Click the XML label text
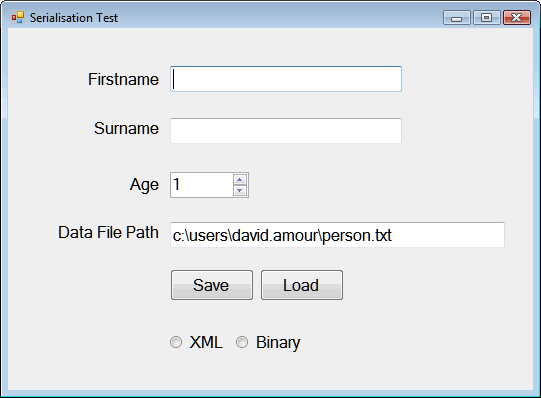Image resolution: width=541 pixels, height=398 pixels. [x=206, y=342]
